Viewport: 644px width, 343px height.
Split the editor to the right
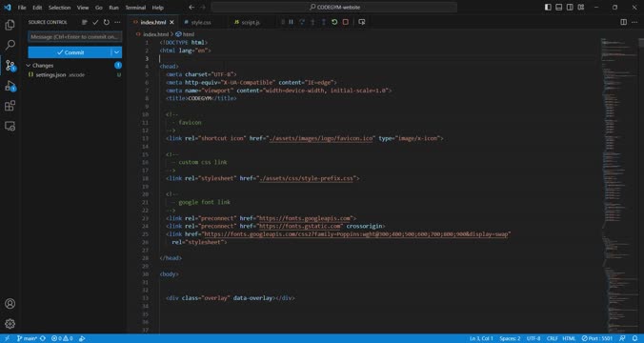pyautogui.click(x=623, y=22)
